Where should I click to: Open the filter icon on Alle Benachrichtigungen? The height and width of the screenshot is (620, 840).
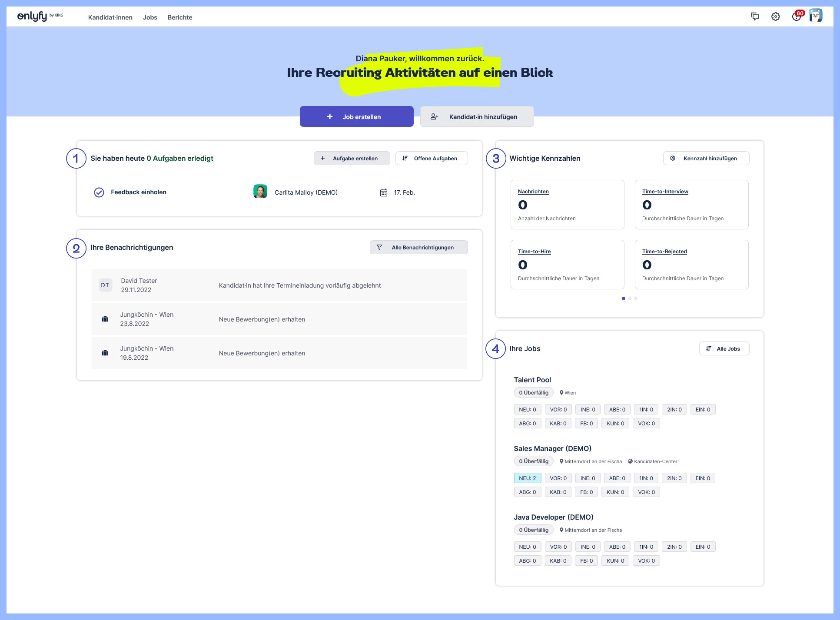(x=379, y=247)
